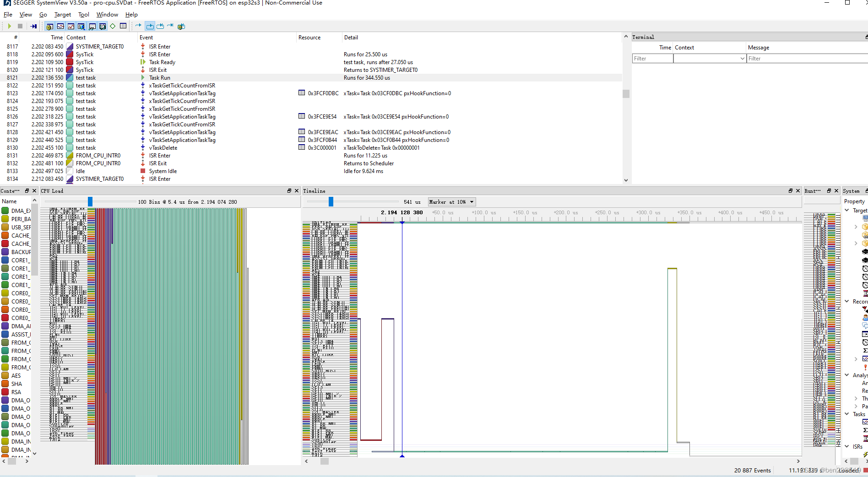Select event 8133 System Idle row

click(x=311, y=171)
